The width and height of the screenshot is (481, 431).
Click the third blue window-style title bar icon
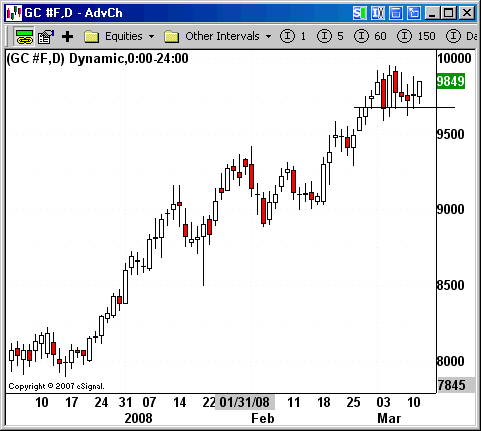click(x=396, y=13)
